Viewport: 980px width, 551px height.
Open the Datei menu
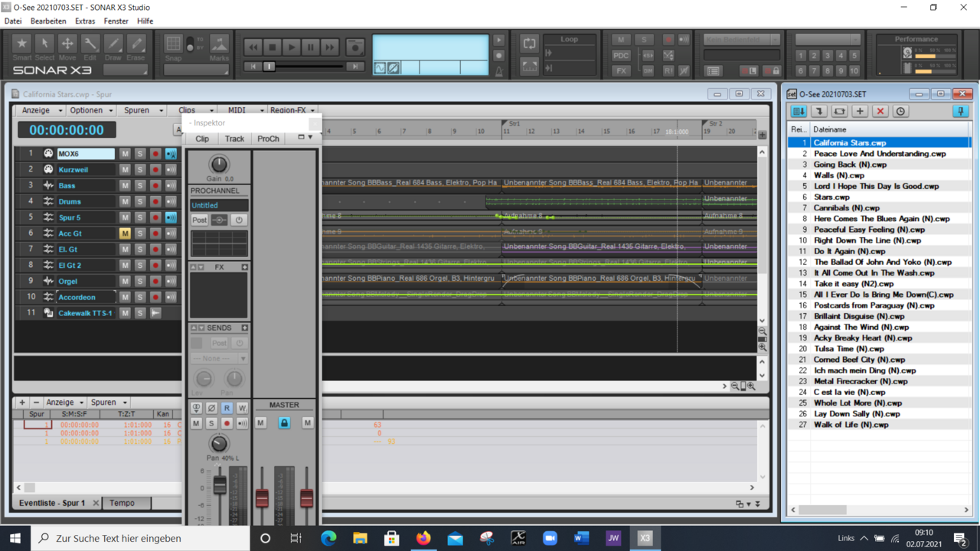(13, 21)
